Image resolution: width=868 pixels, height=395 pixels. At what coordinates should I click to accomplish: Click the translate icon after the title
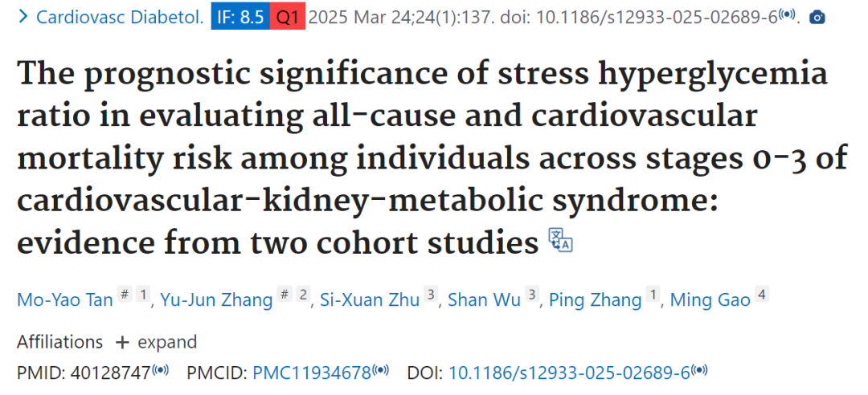560,239
